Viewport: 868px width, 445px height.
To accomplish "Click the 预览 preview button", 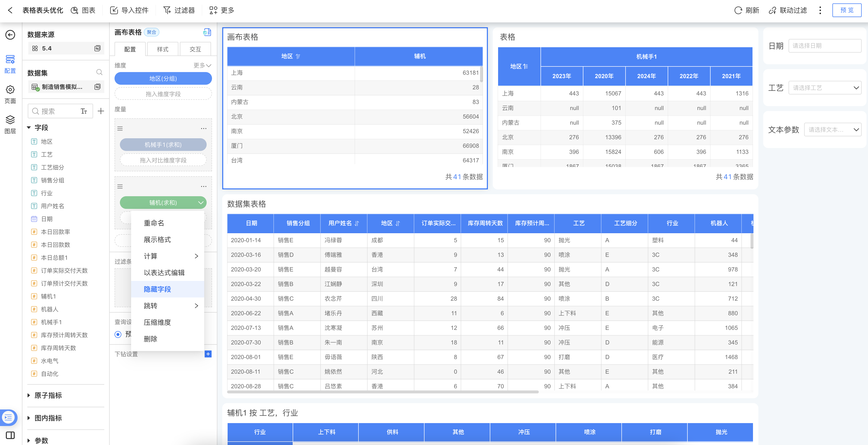I will 847,10.
